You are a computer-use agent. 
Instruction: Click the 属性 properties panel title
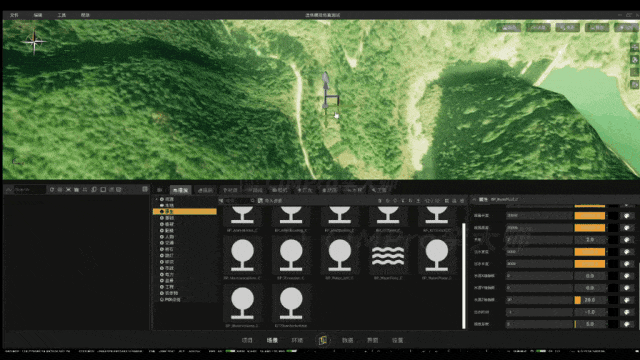pyautogui.click(x=483, y=200)
